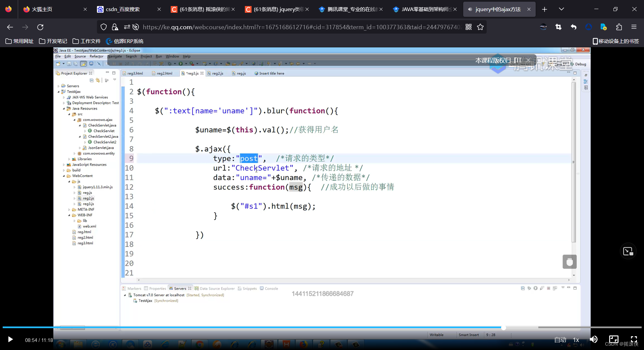Click the autoplay blocked icon in address bar
644x350 pixels.
[136, 27]
